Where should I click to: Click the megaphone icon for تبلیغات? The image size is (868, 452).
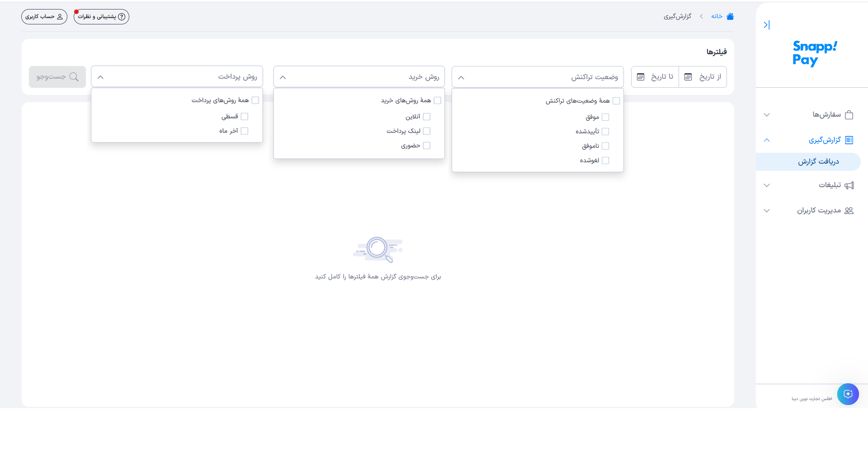pos(849,185)
